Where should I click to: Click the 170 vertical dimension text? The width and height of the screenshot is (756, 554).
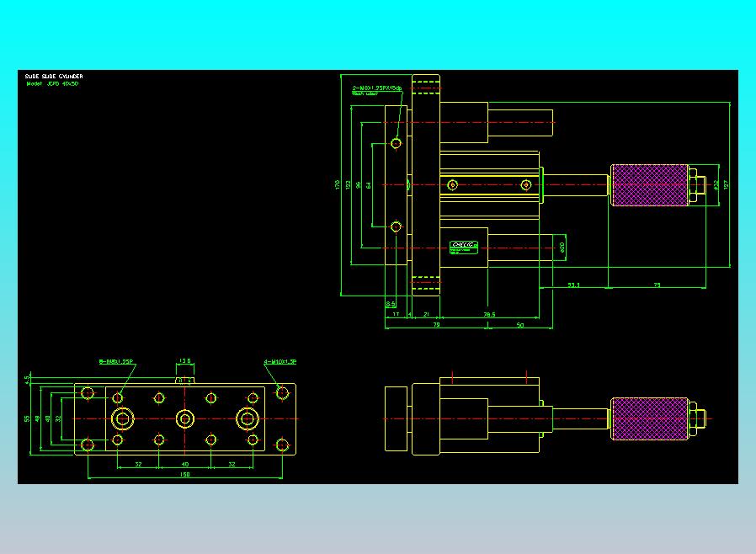pos(337,184)
